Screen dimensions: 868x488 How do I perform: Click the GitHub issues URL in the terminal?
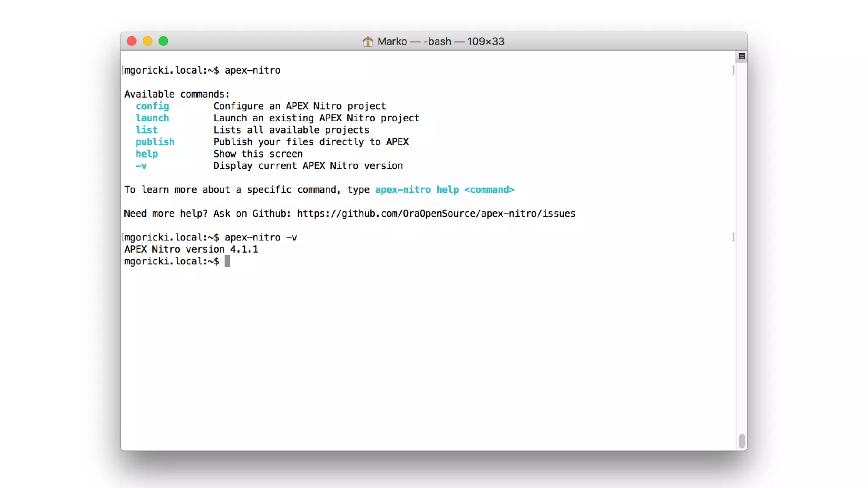[x=436, y=213]
